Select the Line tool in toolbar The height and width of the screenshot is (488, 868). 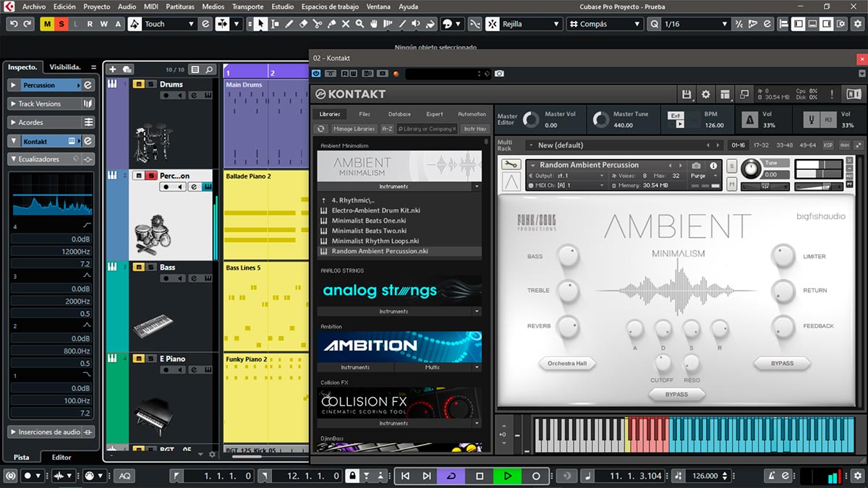[401, 24]
